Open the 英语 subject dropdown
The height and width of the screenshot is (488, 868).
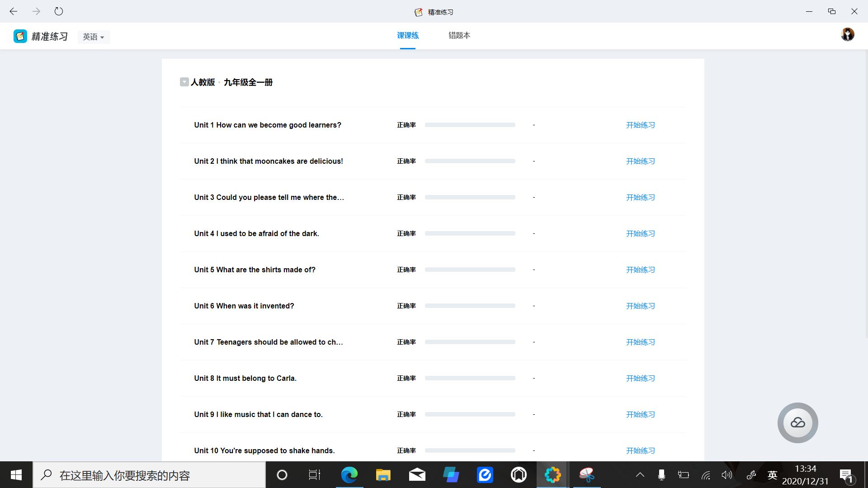click(x=94, y=37)
